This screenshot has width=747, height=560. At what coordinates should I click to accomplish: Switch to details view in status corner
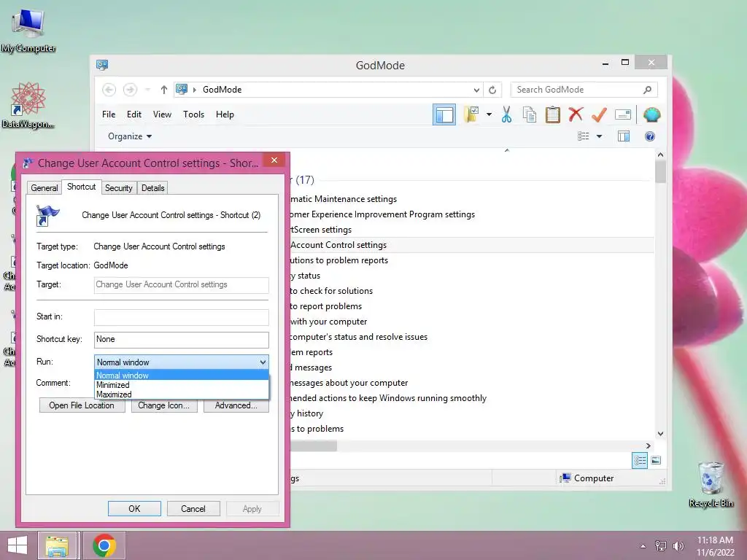tap(640, 461)
